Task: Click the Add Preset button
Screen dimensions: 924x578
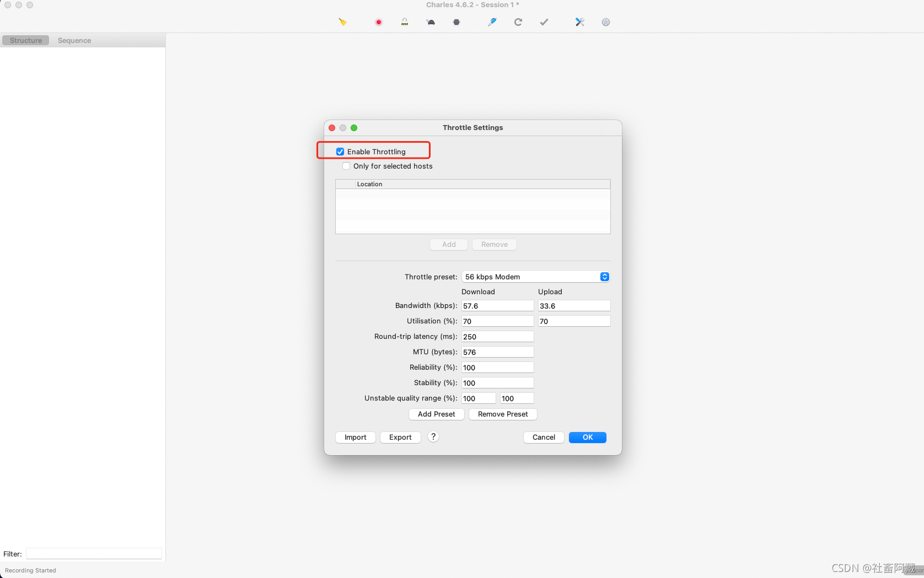Action: pos(437,414)
